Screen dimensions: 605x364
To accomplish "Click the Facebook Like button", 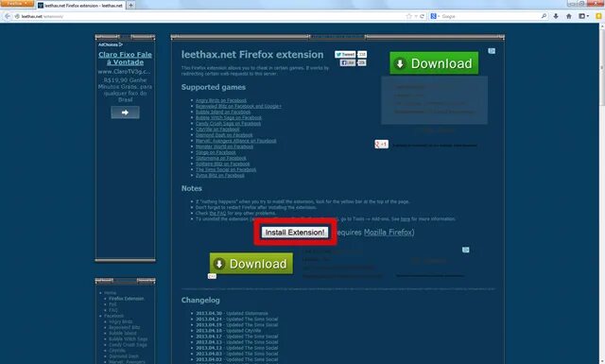I will pyautogui.click(x=348, y=62).
